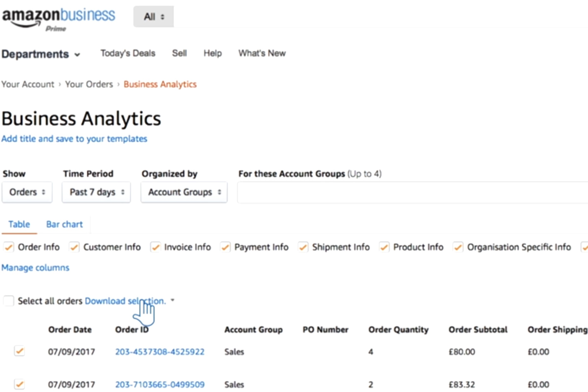
Task: Change the Show filter from Orders
Action: coord(27,192)
